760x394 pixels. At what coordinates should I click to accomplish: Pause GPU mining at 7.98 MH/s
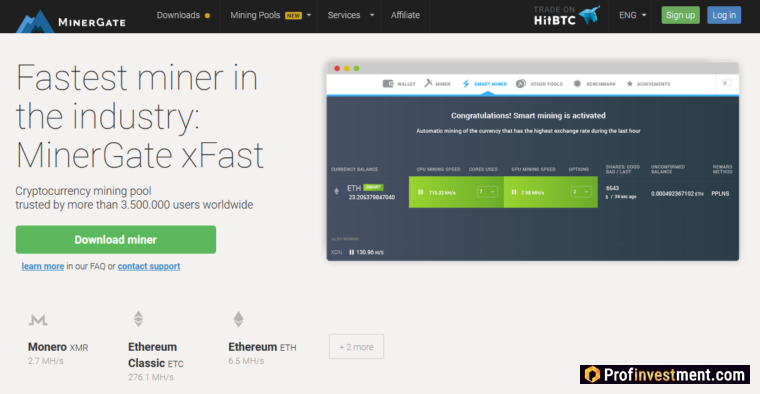(x=514, y=192)
